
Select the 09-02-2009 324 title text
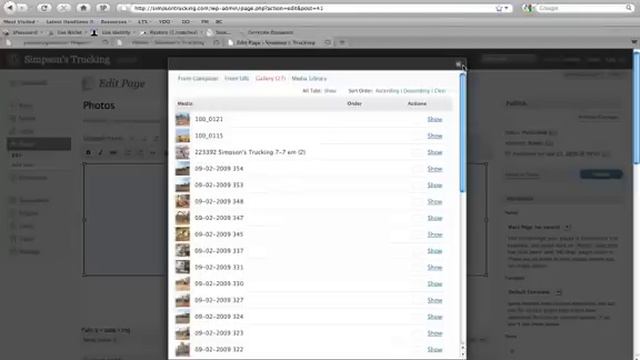[219, 317]
